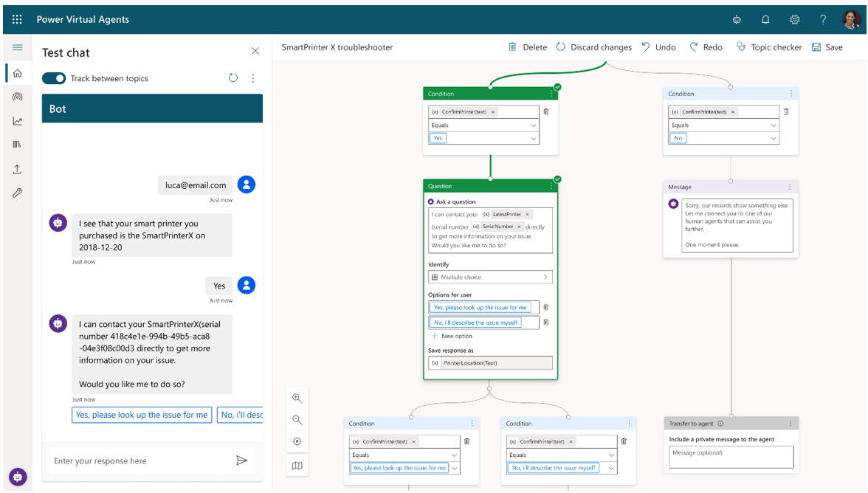Open the app launcher waffle menu
Viewport: 868px width, 493px height.
(x=17, y=19)
